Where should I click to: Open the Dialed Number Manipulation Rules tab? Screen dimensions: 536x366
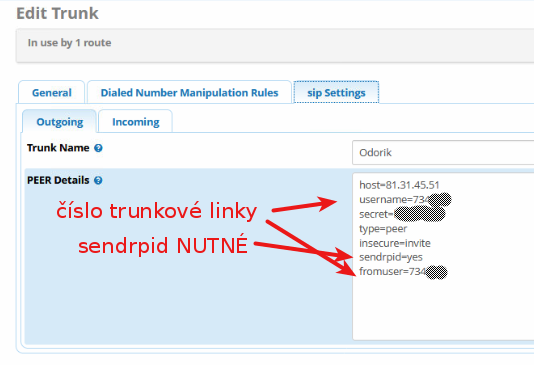click(x=189, y=93)
